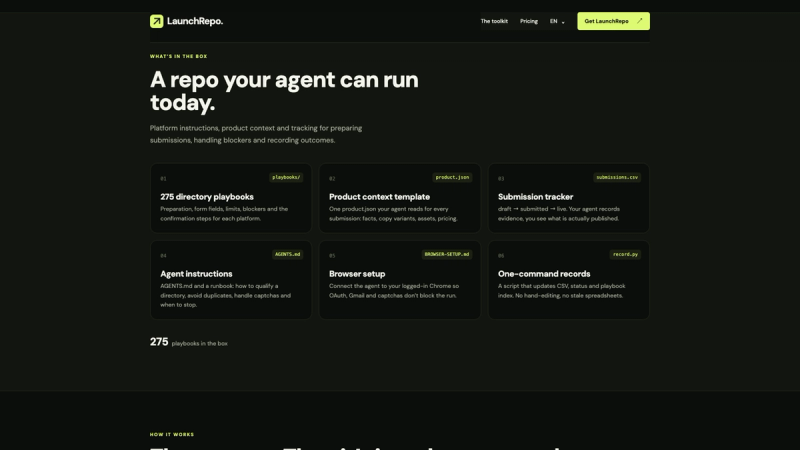Screen dimensions: 800x450
Task: Click the submissions.csv file tag
Action: pos(617,178)
